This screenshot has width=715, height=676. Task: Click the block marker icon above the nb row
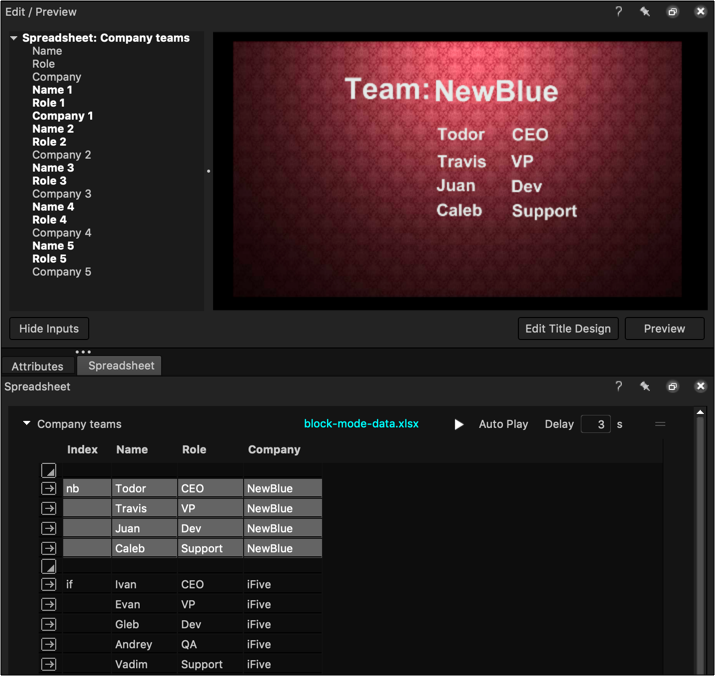point(48,470)
